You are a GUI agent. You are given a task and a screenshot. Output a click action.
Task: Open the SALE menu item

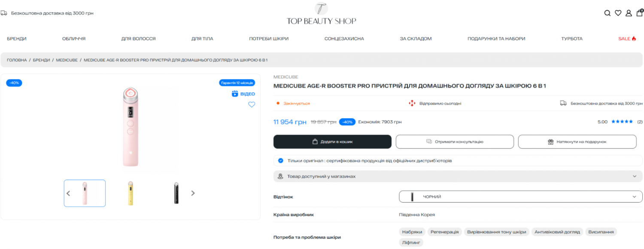point(627,39)
